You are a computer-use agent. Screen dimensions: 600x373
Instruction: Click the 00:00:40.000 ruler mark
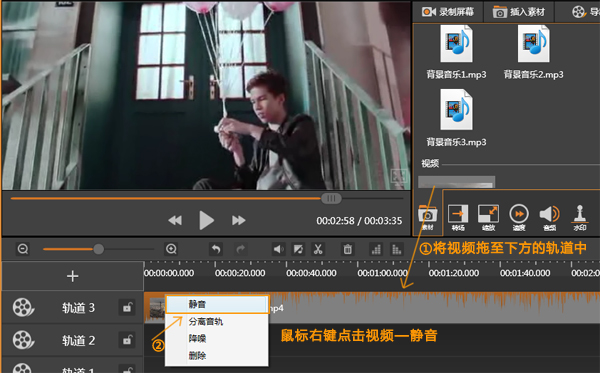[311, 273]
